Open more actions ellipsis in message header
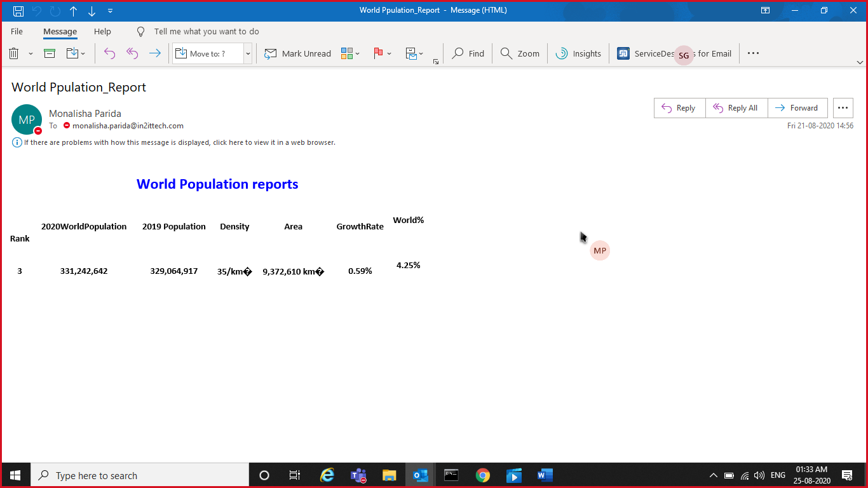This screenshot has height=488, width=868. tap(843, 108)
